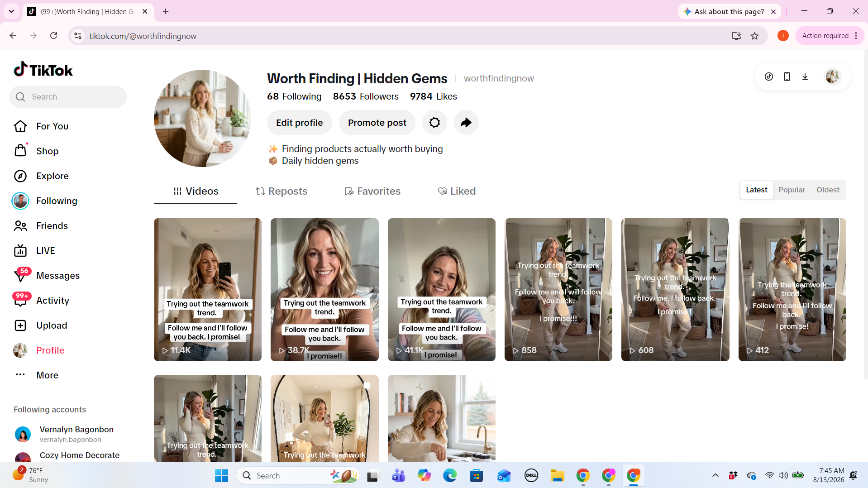Open Messages inbox

pos(47,276)
